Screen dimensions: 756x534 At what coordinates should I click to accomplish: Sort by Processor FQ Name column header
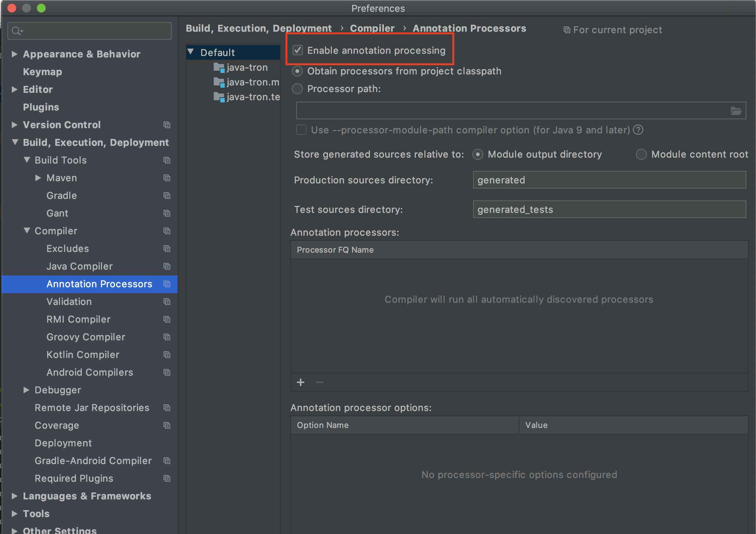point(335,250)
